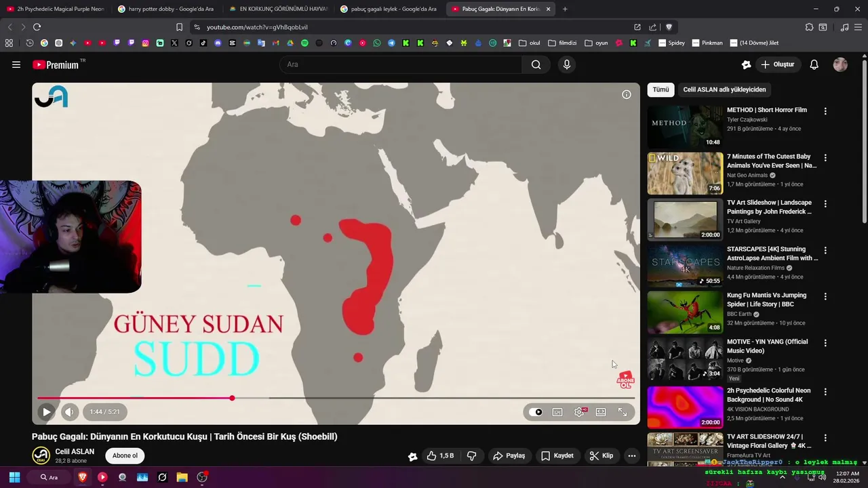Open File Explorer from taskbar
The image size is (868, 488).
click(182, 477)
